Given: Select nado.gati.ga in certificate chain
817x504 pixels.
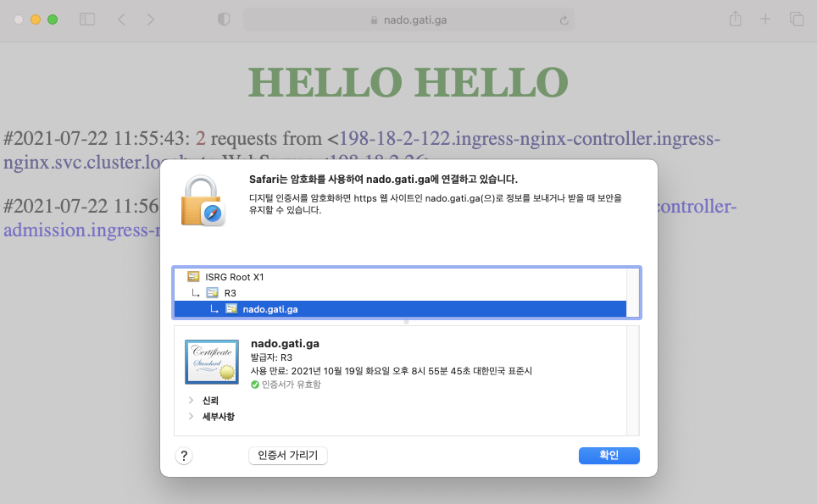Looking at the screenshot, I should pyautogui.click(x=400, y=309).
